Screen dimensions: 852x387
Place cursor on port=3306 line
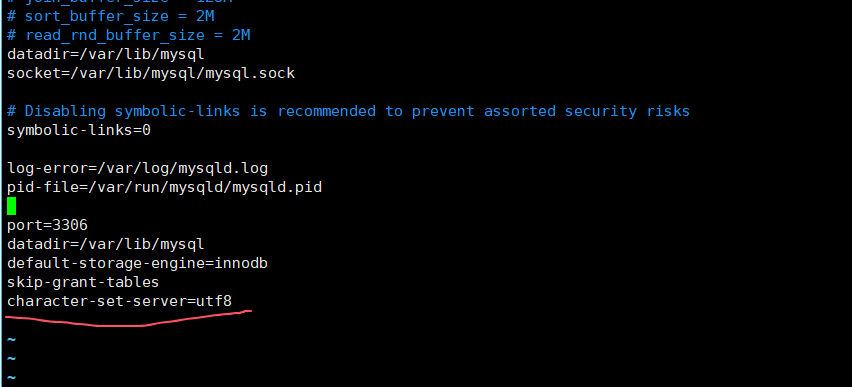coord(47,225)
